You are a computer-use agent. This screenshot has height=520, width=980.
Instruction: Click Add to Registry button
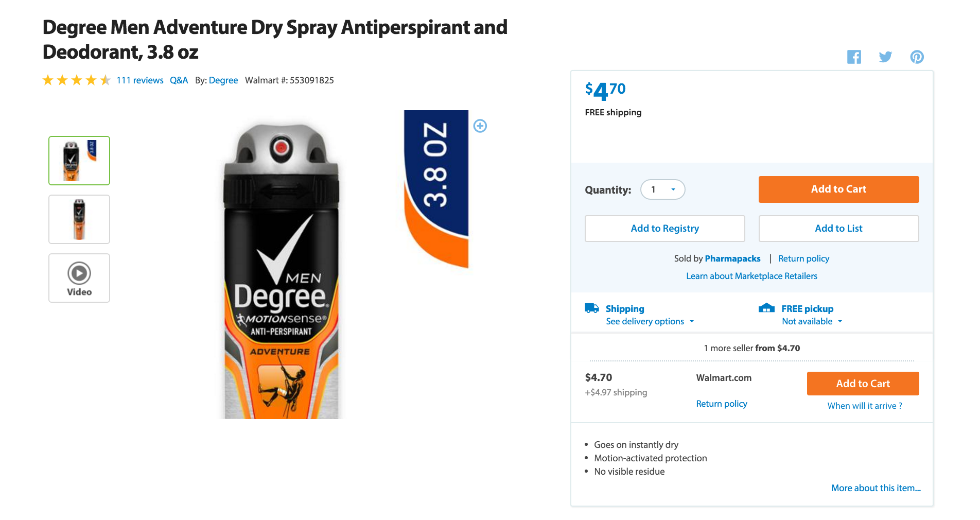tap(664, 229)
